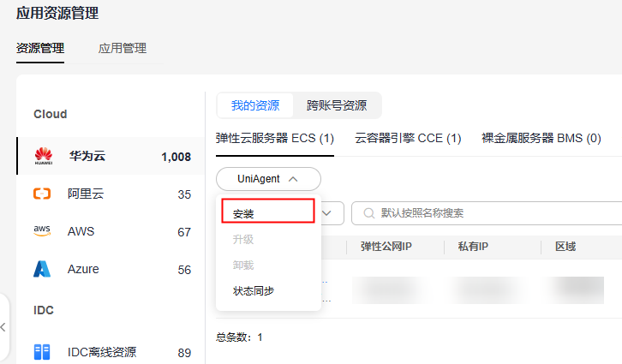
Task: Click the search magnifier icon
Action: (369, 213)
